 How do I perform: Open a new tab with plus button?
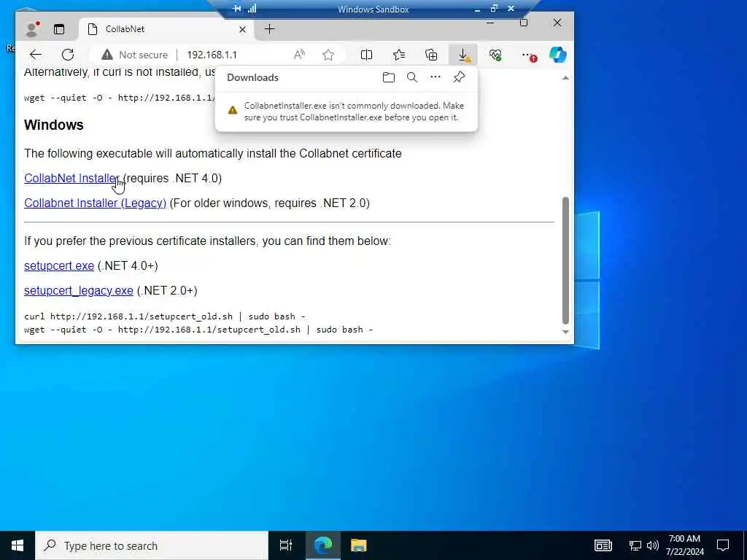(x=269, y=29)
